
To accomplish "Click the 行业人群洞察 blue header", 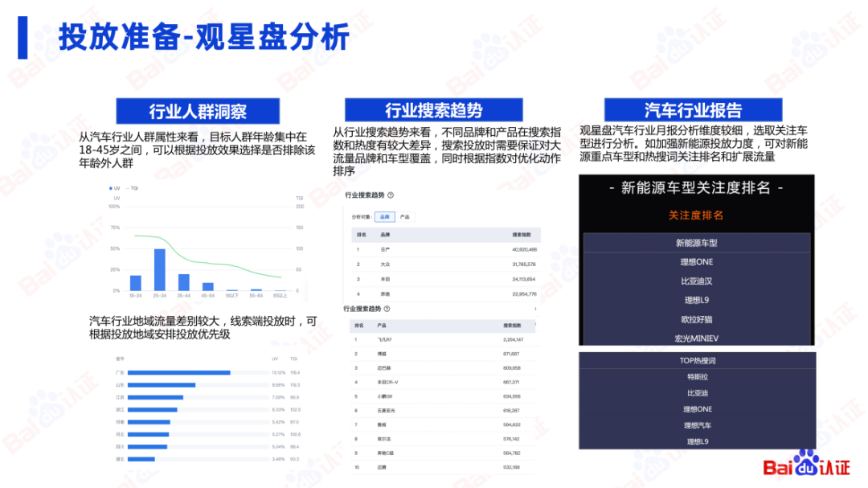I will coord(198,111).
